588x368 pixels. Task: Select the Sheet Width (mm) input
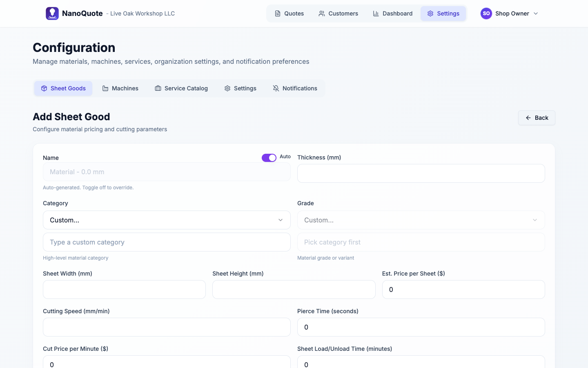pyautogui.click(x=124, y=289)
